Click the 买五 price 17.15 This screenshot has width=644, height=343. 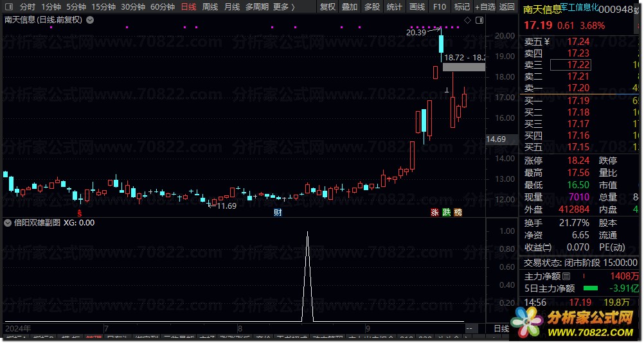tap(578, 147)
